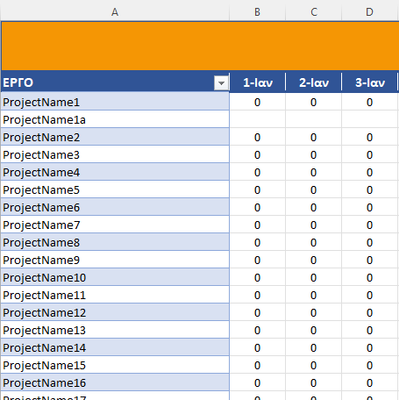The image size is (399, 400).
Task: Select the ProjectName9 cell
Action: click(x=115, y=260)
